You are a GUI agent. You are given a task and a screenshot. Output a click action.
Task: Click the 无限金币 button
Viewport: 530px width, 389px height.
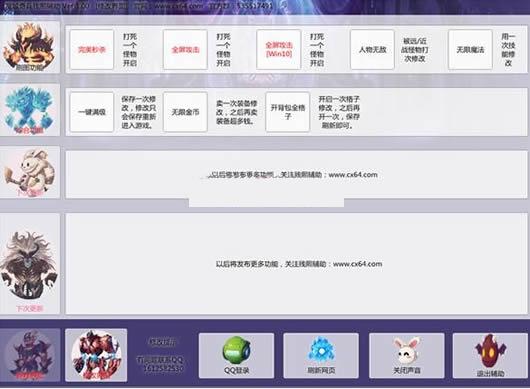pos(185,112)
